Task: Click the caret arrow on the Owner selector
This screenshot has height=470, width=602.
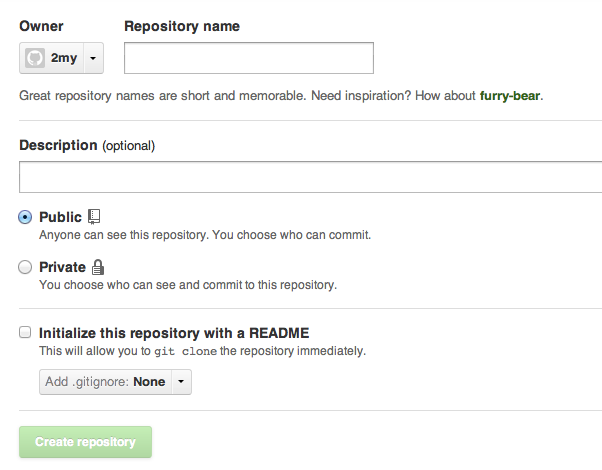Action: click(x=92, y=59)
